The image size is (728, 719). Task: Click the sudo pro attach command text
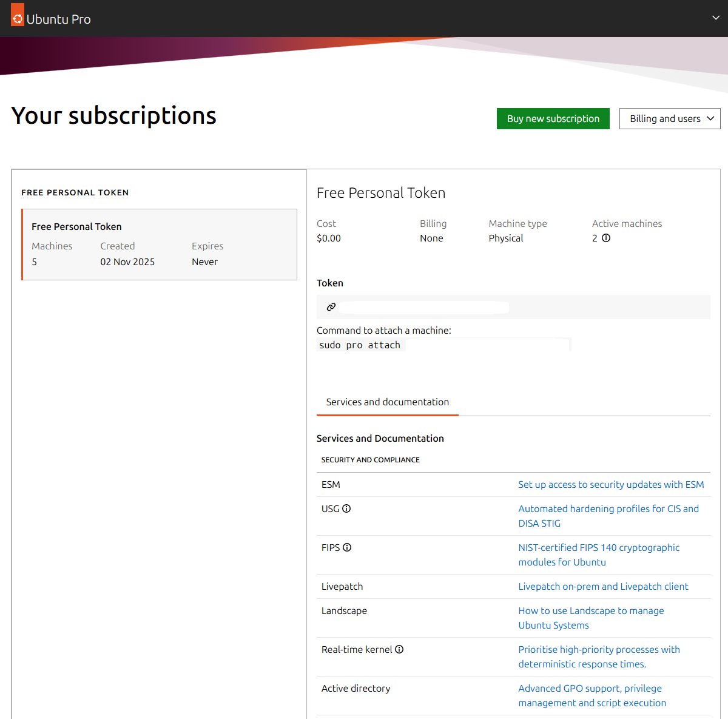click(360, 345)
